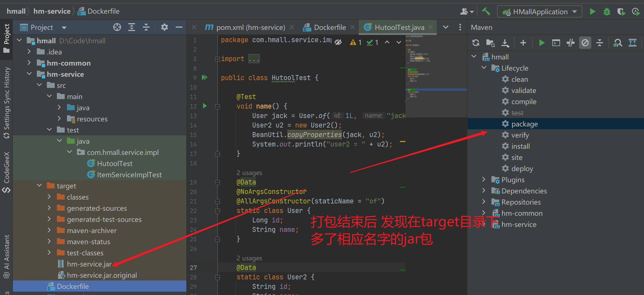Run HutoolTest class from gutter icon
This screenshot has width=644, height=295.
click(x=205, y=77)
